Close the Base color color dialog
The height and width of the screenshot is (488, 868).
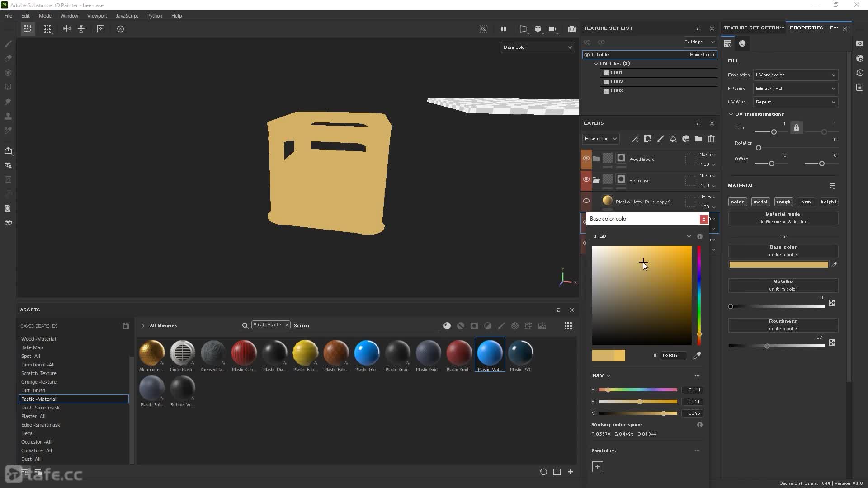(704, 219)
